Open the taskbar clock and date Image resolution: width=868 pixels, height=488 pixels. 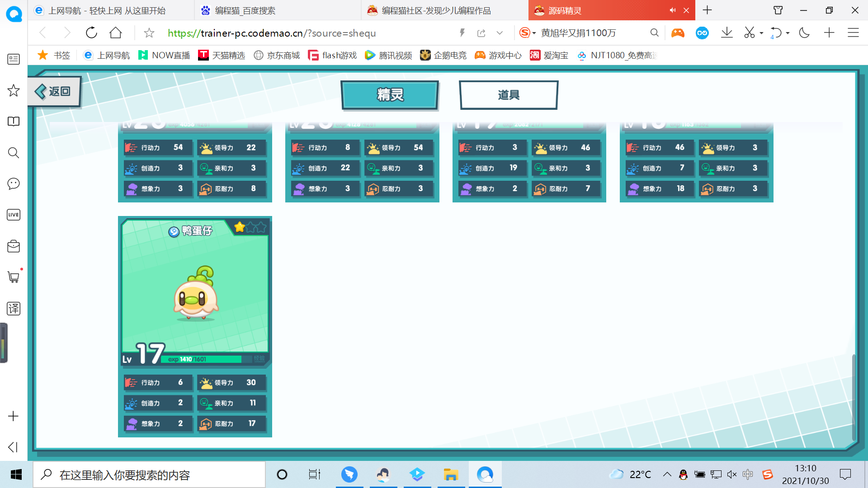click(806, 474)
